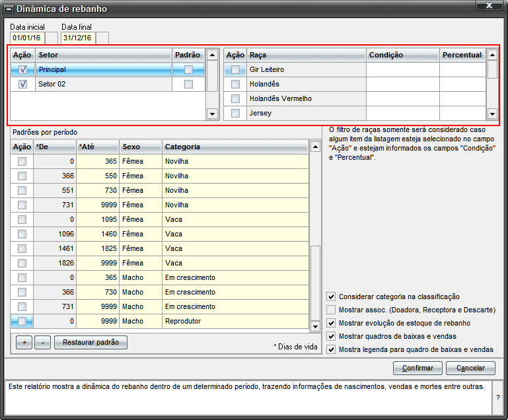Open calendar picker next to Data final
This screenshot has height=420, width=508.
pyautogui.click(x=102, y=38)
